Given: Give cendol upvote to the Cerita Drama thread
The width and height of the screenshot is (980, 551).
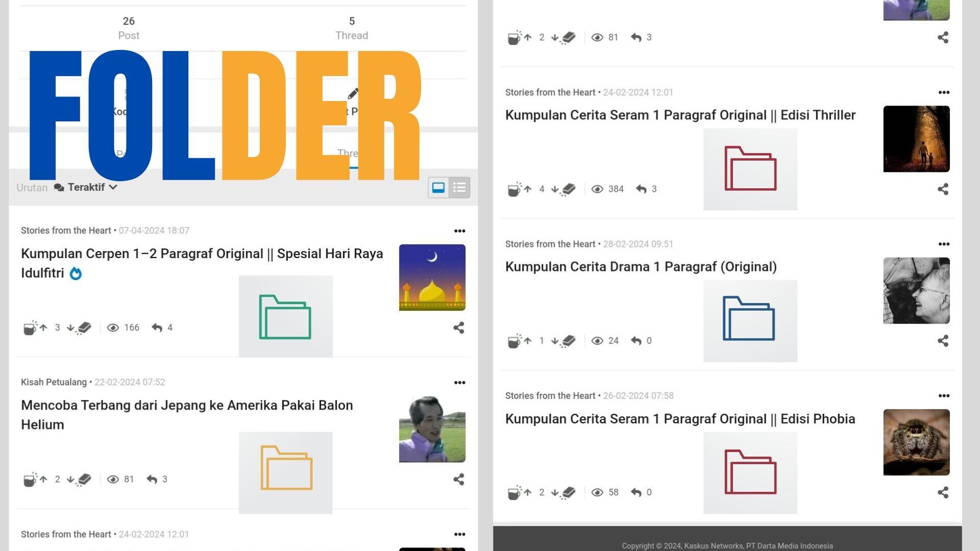Looking at the screenshot, I should pos(520,341).
